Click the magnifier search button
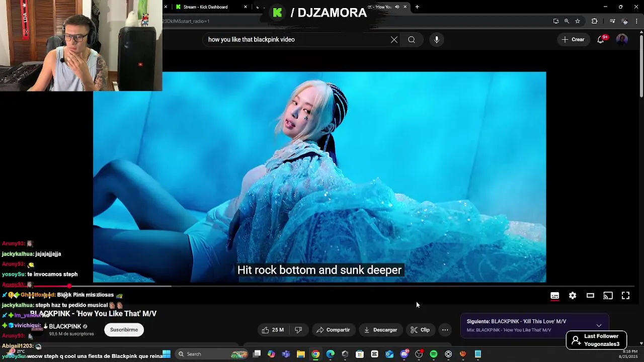This screenshot has height=362, width=644. click(x=412, y=40)
